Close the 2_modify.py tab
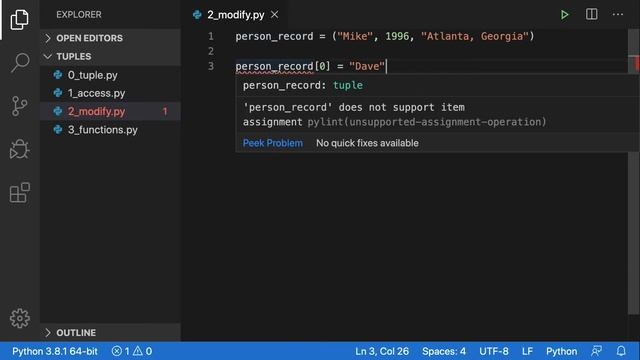This screenshot has width=640, height=360. click(275, 15)
